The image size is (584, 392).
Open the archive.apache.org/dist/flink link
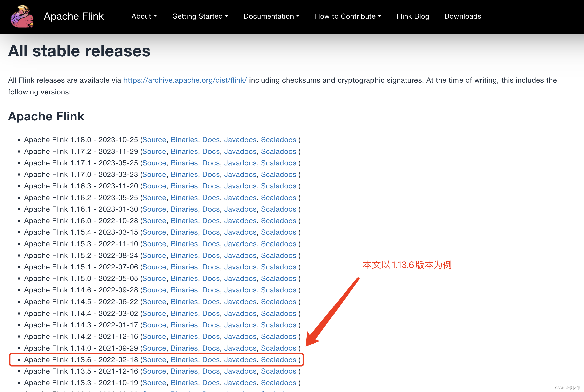tap(185, 80)
